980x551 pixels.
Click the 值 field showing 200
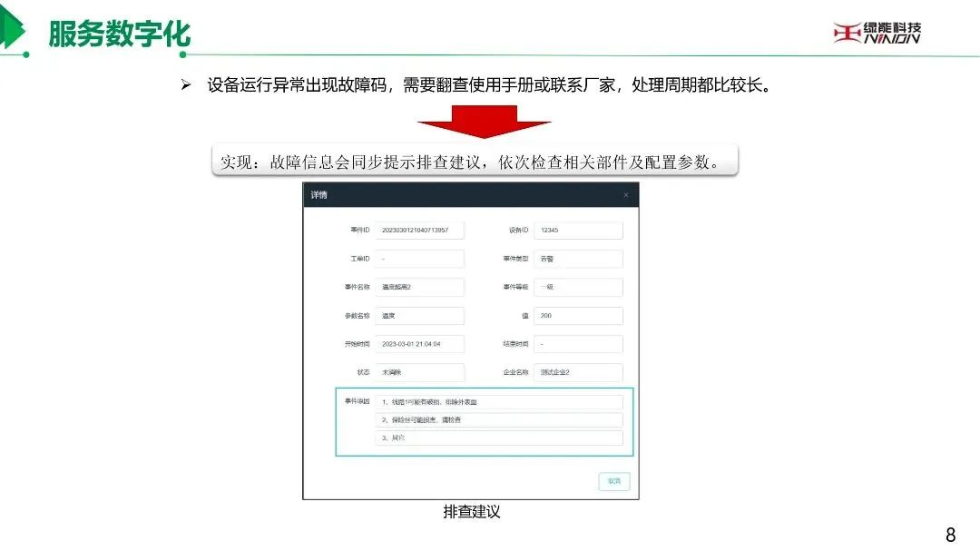[x=578, y=316]
